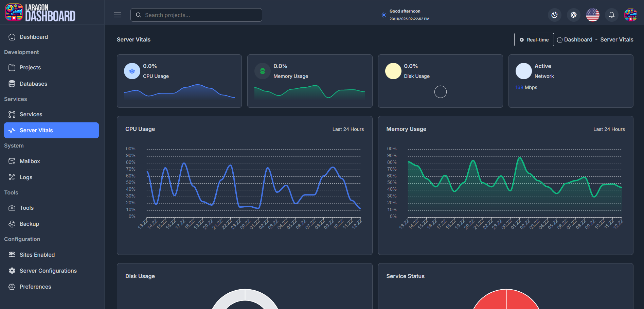The width and height of the screenshot is (644, 309).
Task: Select the Logs icon
Action: [12, 177]
